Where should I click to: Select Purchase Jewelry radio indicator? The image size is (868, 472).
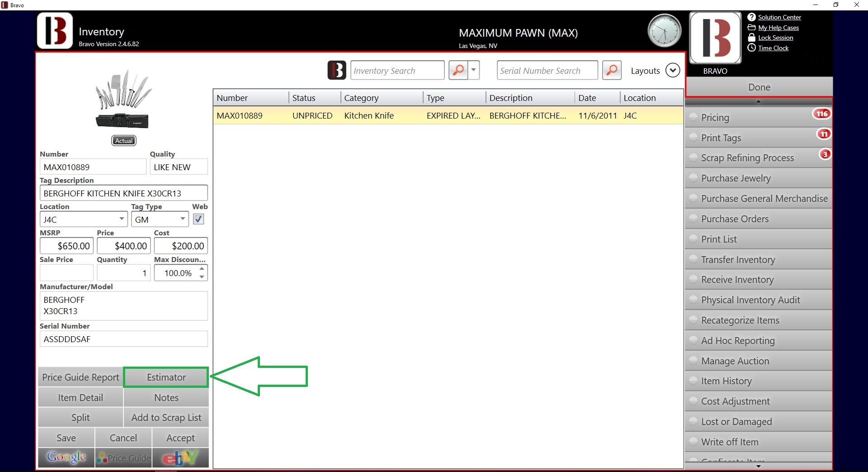coord(693,178)
